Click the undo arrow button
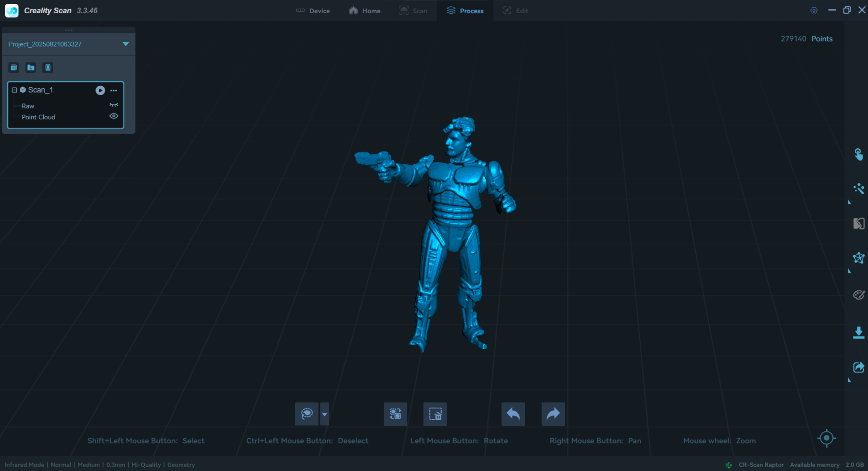 pyautogui.click(x=513, y=414)
